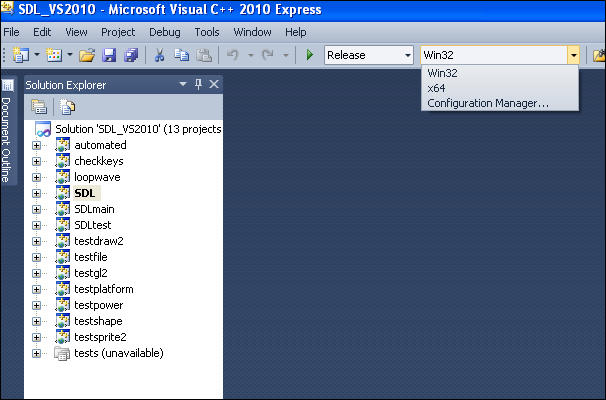Cut selection with scissors icon

pyautogui.click(x=159, y=55)
